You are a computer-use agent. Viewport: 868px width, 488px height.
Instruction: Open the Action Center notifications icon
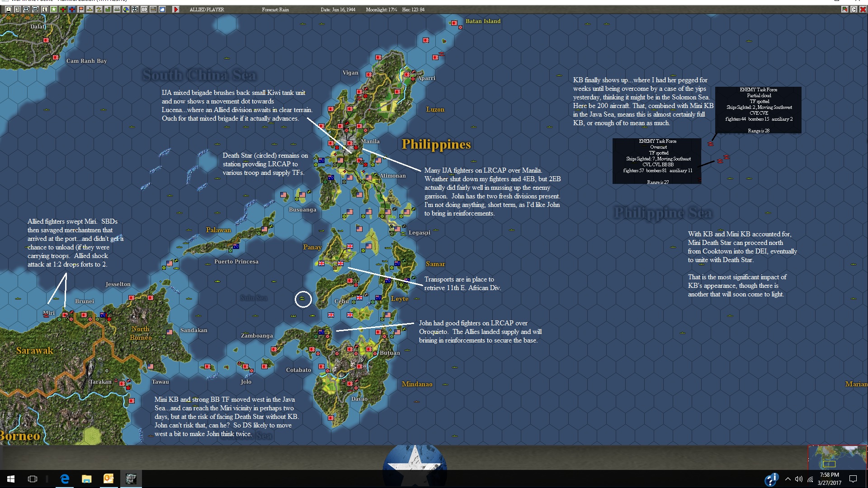(853, 479)
